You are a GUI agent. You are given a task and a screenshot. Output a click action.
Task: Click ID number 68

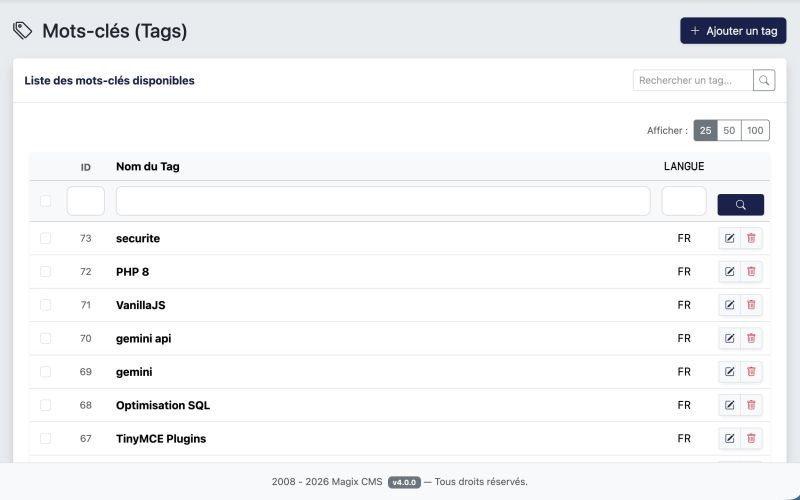click(x=86, y=405)
